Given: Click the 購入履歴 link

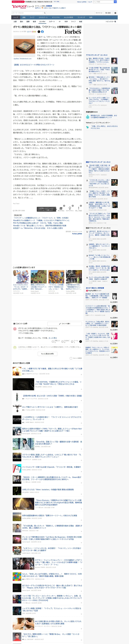Looking at the screenshot, I should pyautogui.click(x=108, y=13).
